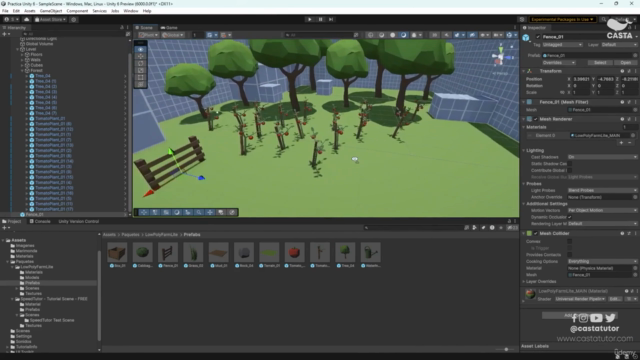
Task: Click the material shader Edit button
Action: point(614,299)
